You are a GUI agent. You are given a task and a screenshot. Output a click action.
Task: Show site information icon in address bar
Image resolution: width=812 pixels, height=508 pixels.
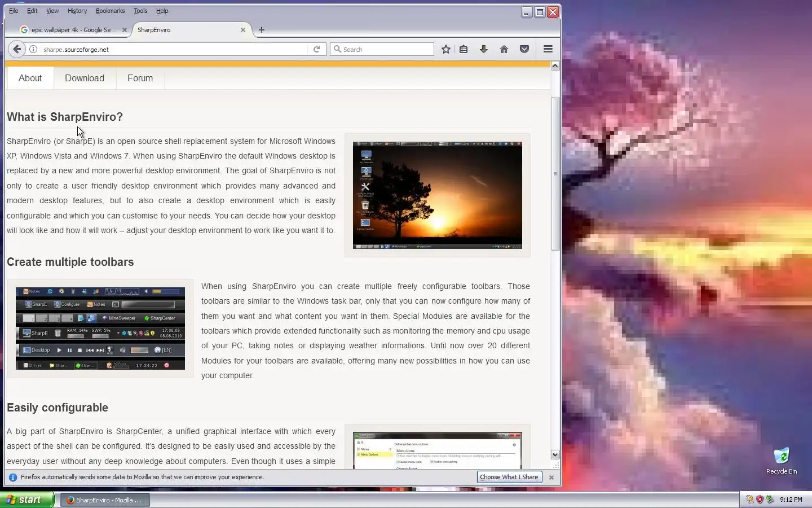click(x=33, y=49)
